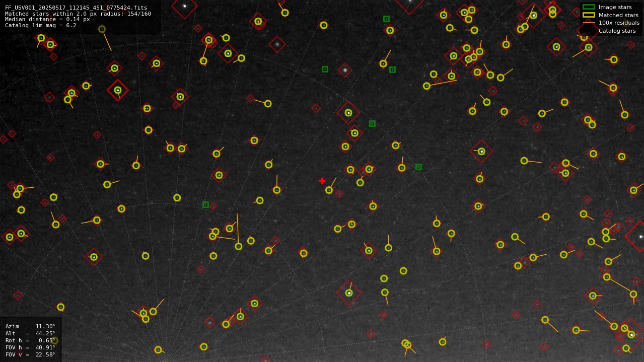The width and height of the screenshot is (644, 362).
Task: Click the 'FOV h = 40.91°' readout
Action: (30, 347)
